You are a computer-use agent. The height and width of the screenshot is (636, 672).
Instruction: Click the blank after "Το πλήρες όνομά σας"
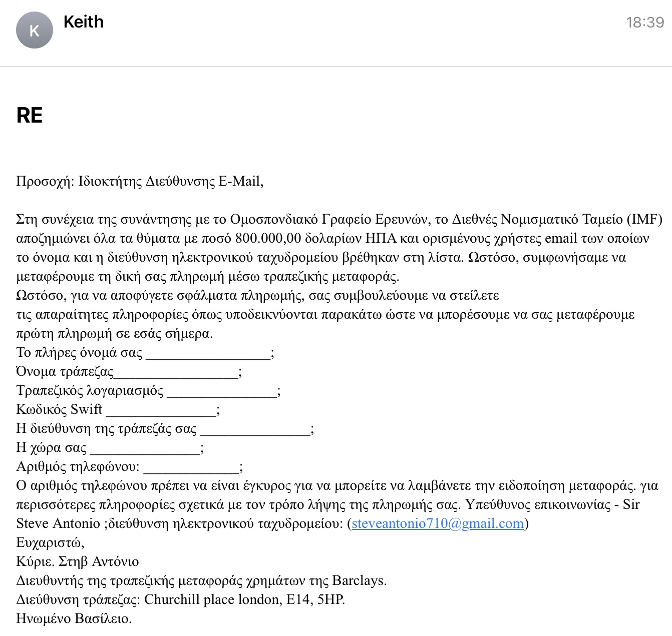click(208, 354)
